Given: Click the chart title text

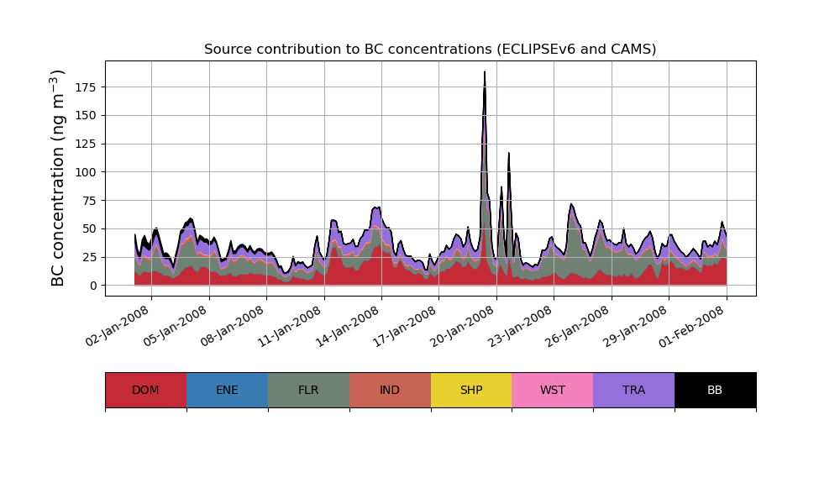Looking at the screenshot, I should pyautogui.click(x=430, y=50).
